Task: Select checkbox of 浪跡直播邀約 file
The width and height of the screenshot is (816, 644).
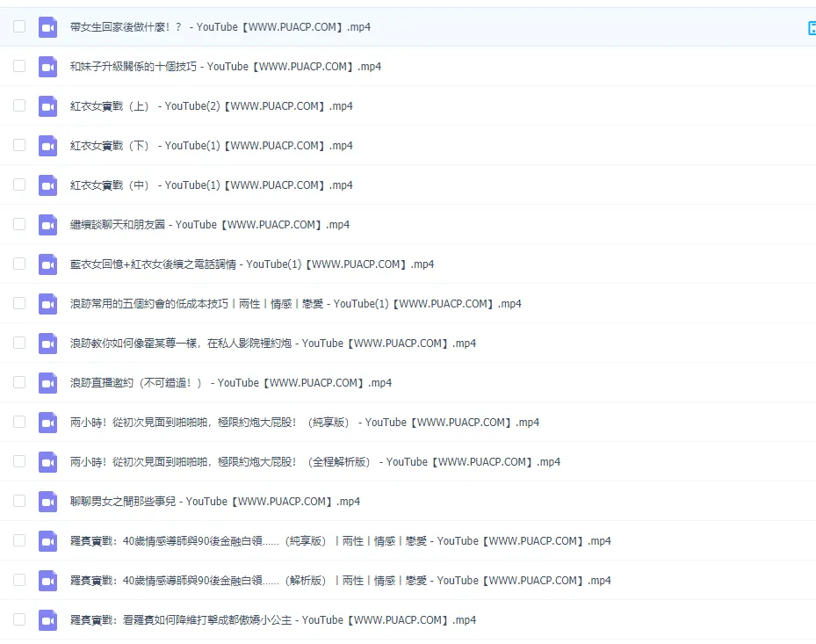Action: click(19, 382)
